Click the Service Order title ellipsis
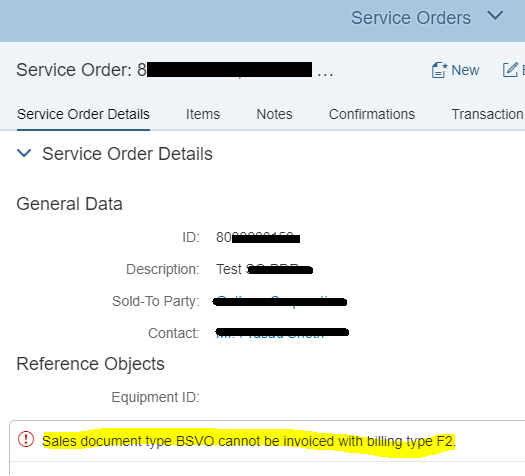Viewport: 525px width, 476px height. pyautogui.click(x=325, y=74)
